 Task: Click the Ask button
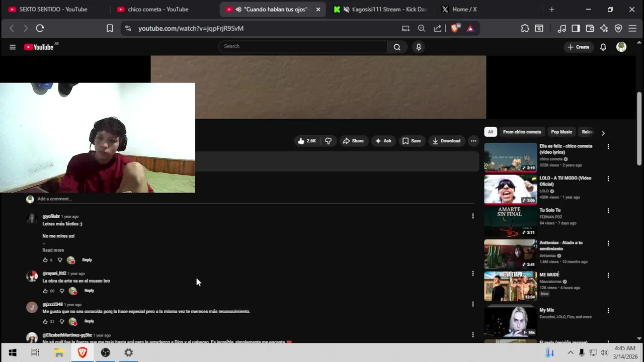coord(383,141)
